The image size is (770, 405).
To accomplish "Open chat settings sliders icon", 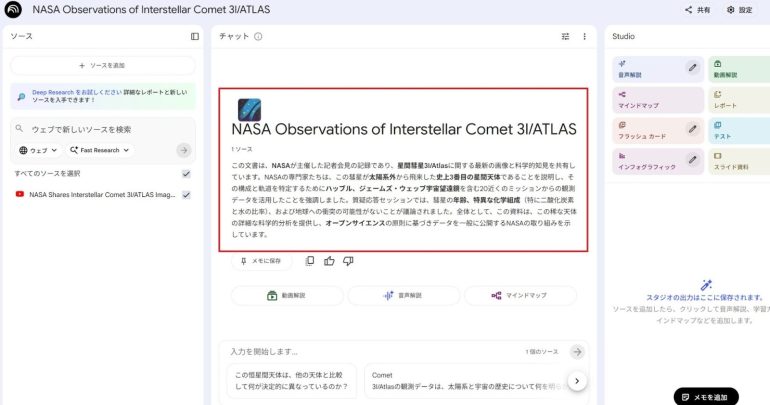I will click(x=565, y=36).
